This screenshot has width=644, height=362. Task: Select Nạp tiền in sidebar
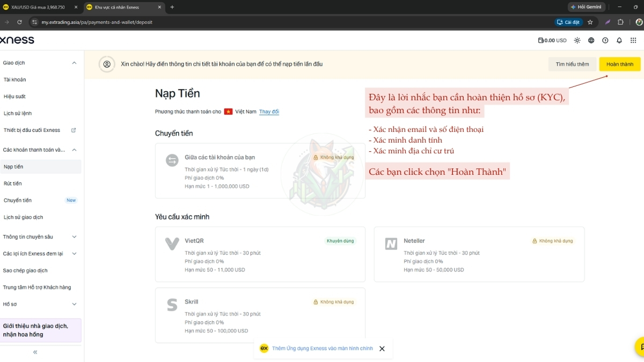pyautogui.click(x=41, y=167)
